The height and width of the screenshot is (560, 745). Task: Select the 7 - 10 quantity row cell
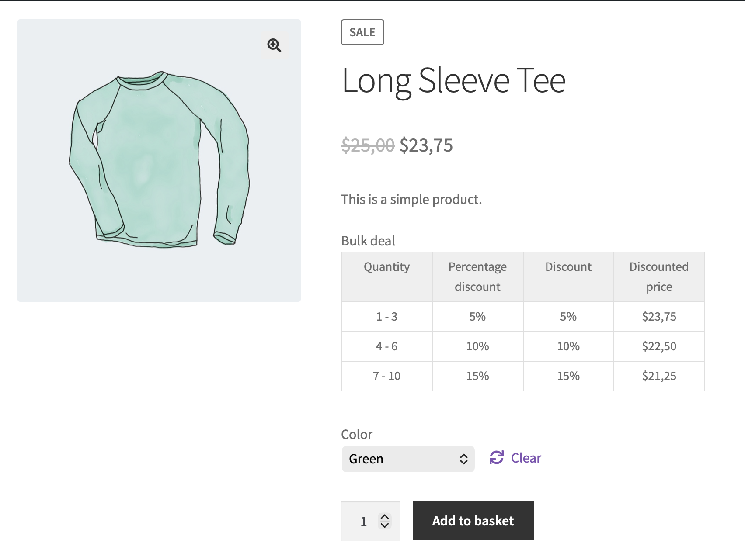pyautogui.click(x=386, y=376)
